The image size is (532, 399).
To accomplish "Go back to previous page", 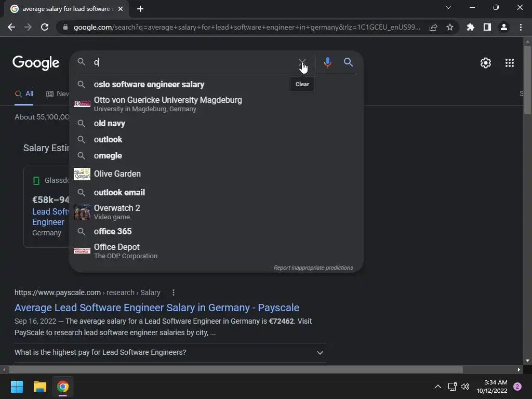I will pyautogui.click(x=11, y=27).
